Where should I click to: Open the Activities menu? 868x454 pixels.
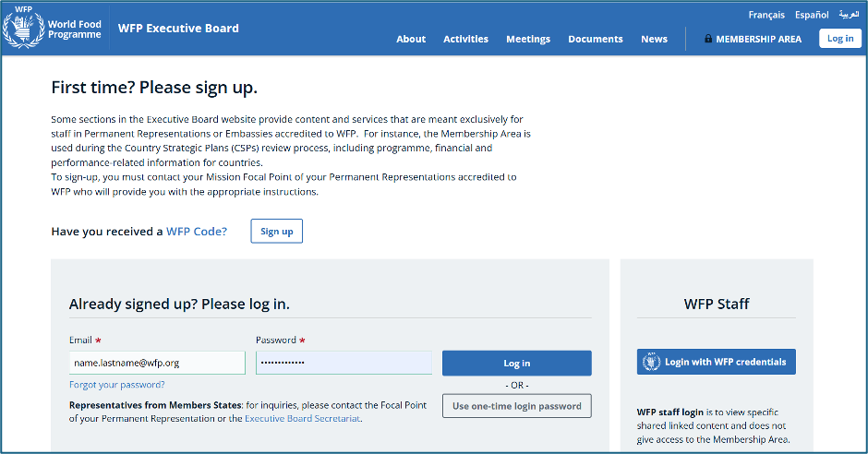coord(465,40)
